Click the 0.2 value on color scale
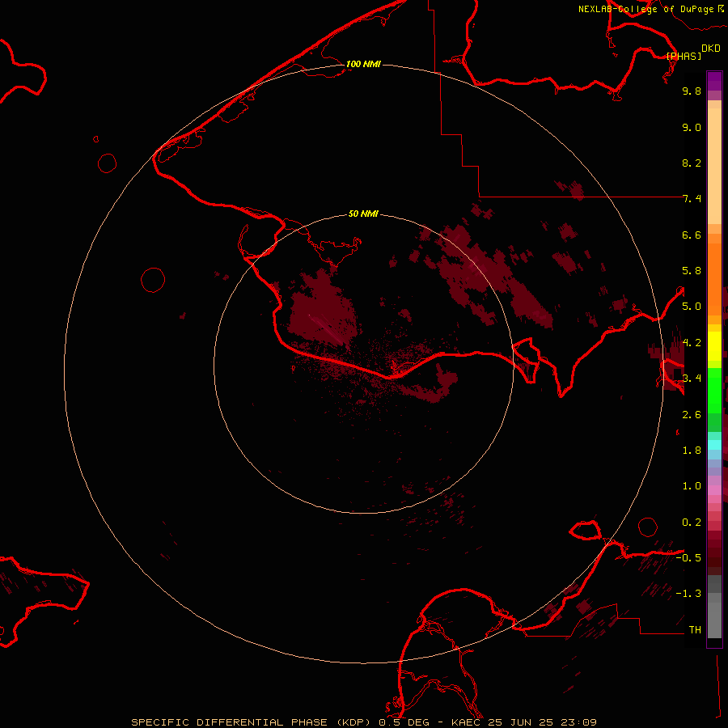728x728 pixels. (692, 523)
